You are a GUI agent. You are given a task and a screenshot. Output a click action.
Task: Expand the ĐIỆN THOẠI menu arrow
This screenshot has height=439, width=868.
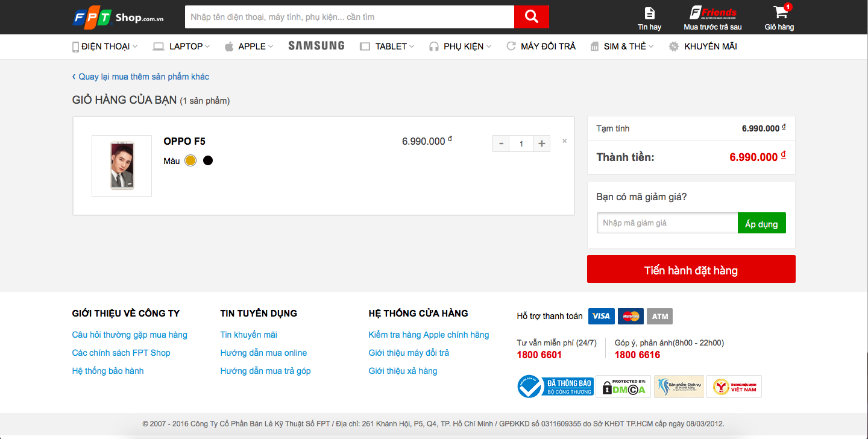(x=136, y=46)
